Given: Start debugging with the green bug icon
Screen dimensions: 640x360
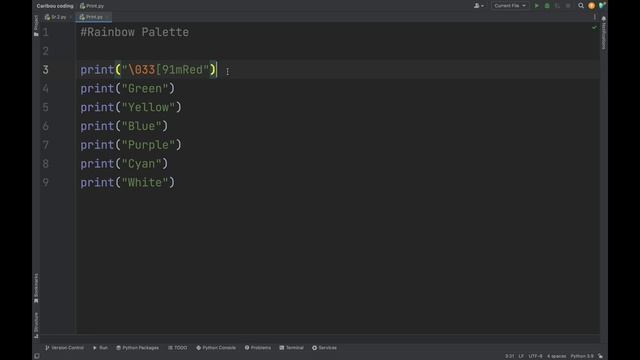Looking at the screenshot, I should (x=547, y=6).
